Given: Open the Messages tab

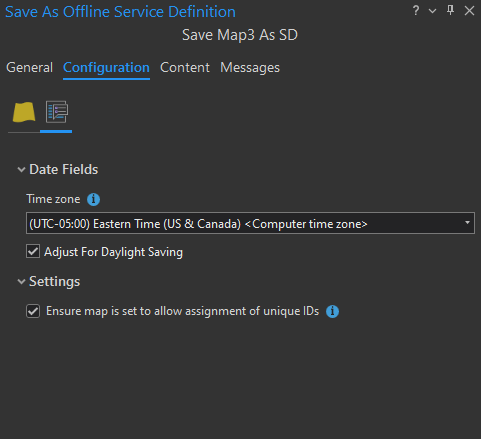Looking at the screenshot, I should 250,68.
